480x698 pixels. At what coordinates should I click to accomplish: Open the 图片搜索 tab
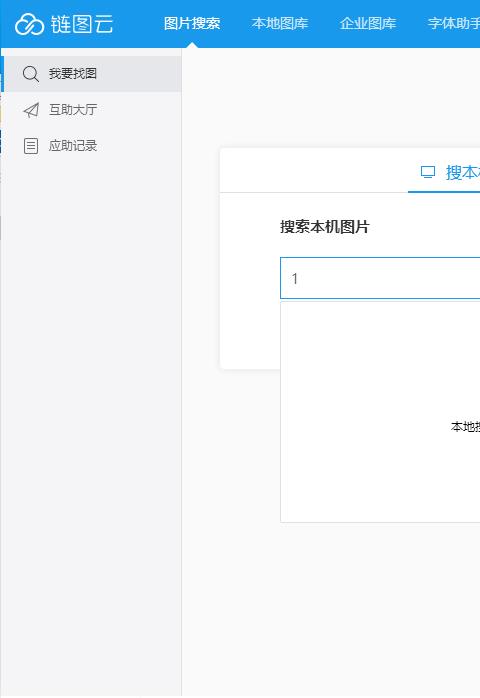pyautogui.click(x=192, y=24)
